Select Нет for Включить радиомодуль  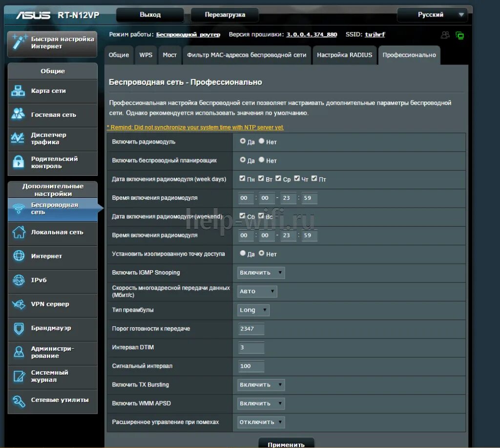[x=262, y=141]
